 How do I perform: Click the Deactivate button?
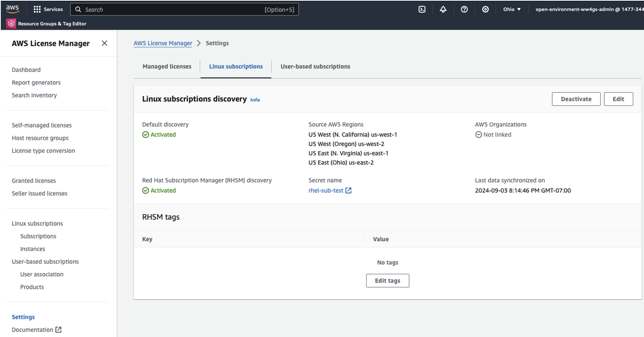(576, 99)
